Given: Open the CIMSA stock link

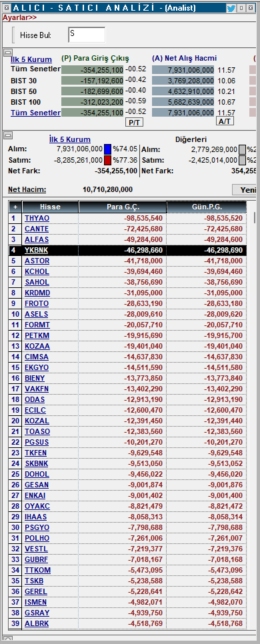Looking at the screenshot, I should [37, 357].
